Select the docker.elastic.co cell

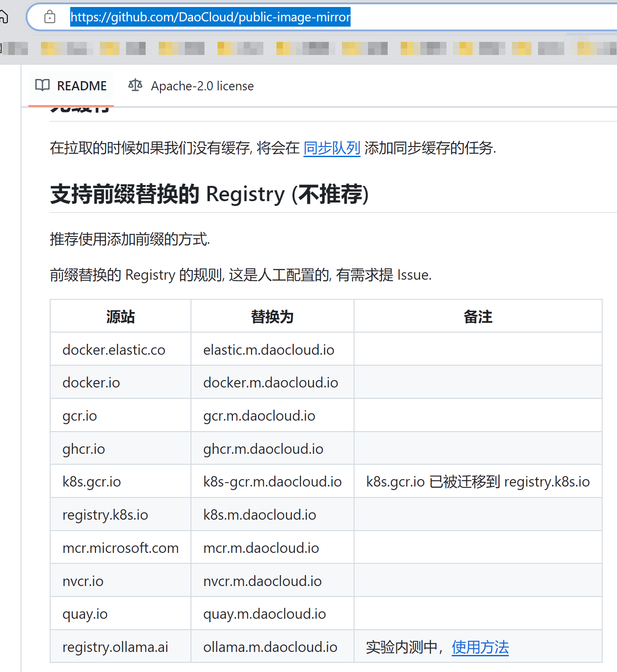pos(120,349)
